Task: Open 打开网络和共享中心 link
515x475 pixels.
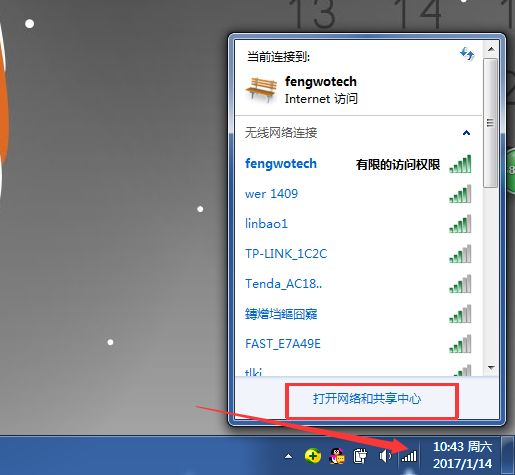Action: coord(367,399)
